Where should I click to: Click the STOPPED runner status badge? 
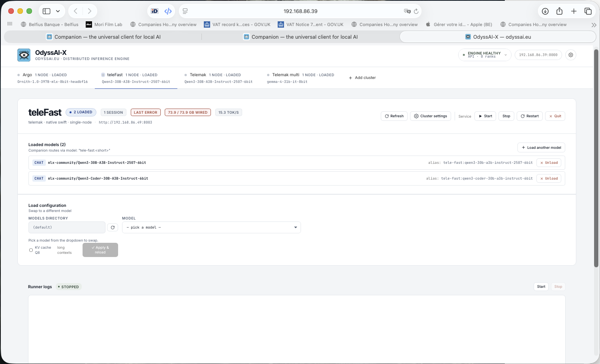pos(68,287)
